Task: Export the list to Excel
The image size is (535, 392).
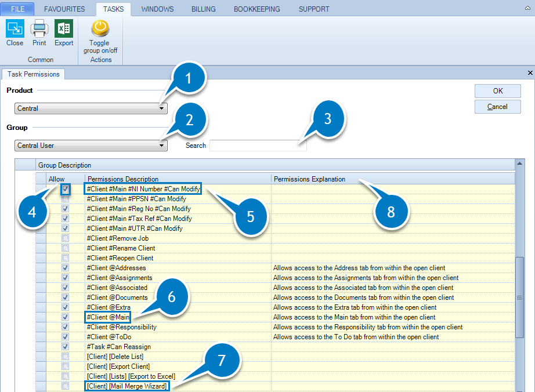Action: tap(64, 28)
